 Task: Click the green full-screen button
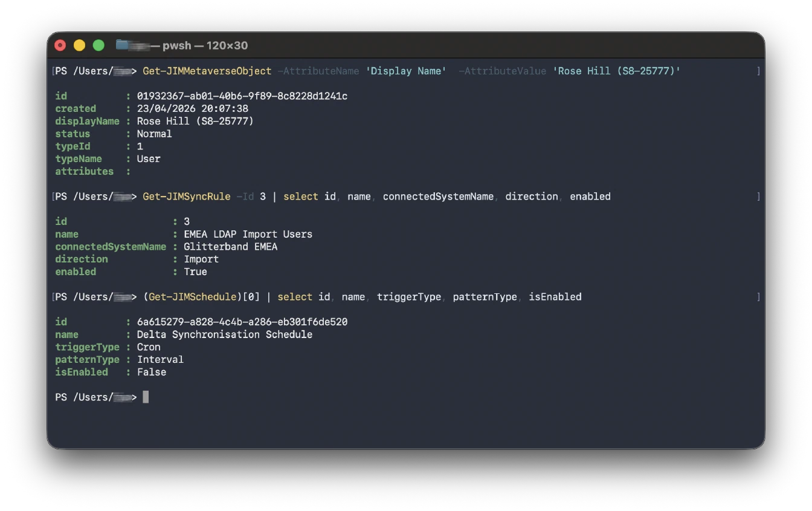tap(97, 45)
